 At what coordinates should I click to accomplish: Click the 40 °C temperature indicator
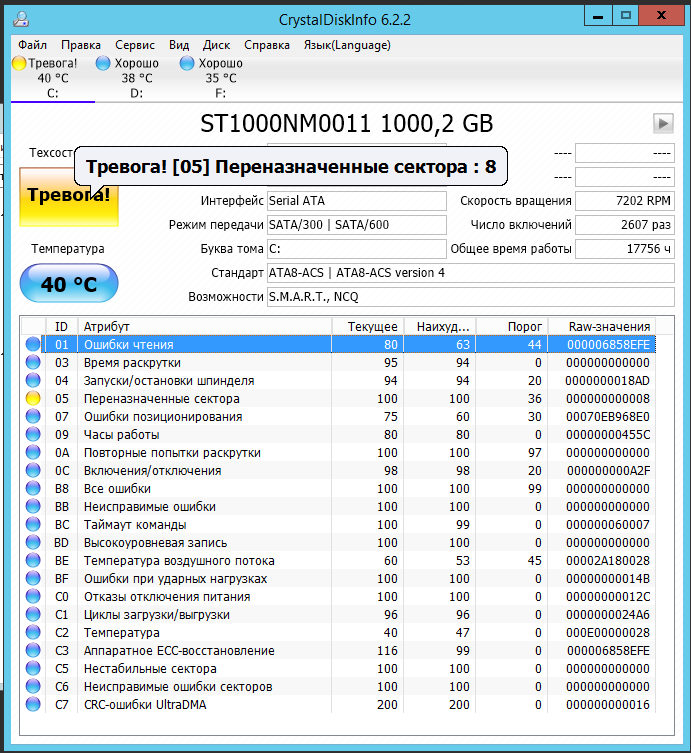69,283
